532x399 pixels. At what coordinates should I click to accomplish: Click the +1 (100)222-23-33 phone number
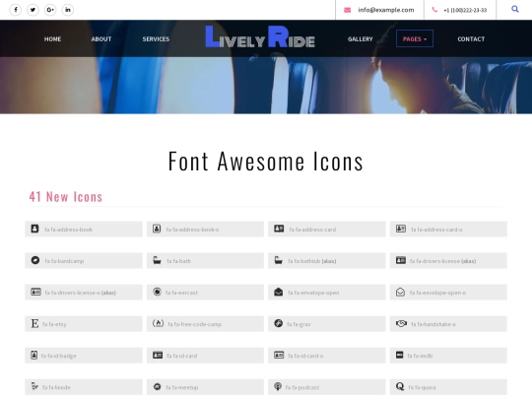[465, 10]
